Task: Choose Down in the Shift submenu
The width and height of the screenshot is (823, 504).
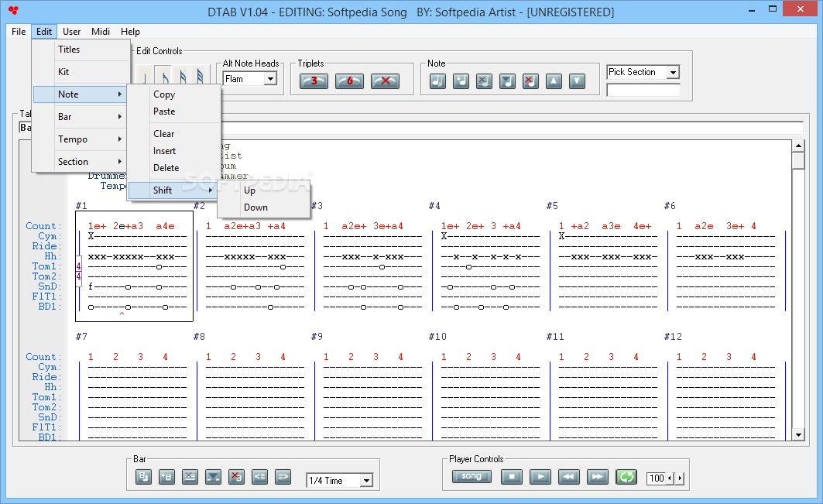Action: [x=264, y=207]
